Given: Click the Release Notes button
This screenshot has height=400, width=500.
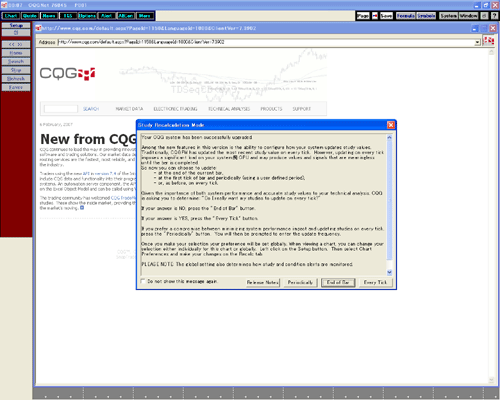Looking at the screenshot, I should tap(263, 282).
